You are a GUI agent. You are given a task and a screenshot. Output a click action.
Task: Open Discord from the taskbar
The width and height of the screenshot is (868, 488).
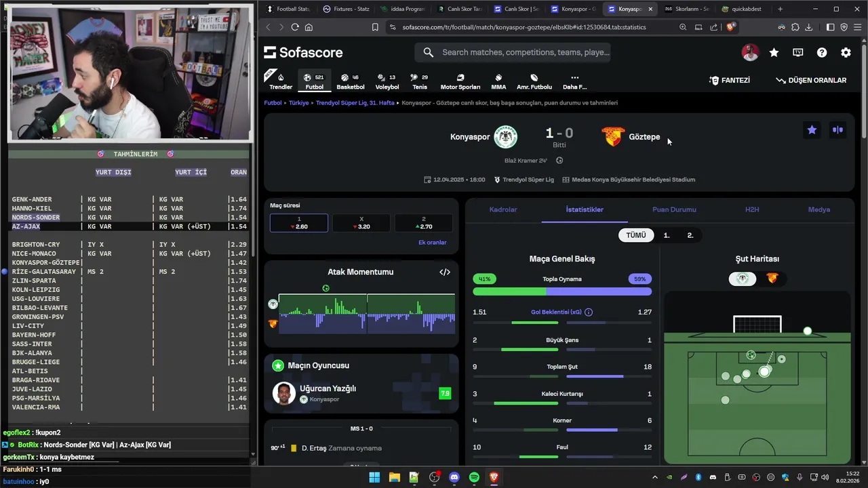pos(454,477)
